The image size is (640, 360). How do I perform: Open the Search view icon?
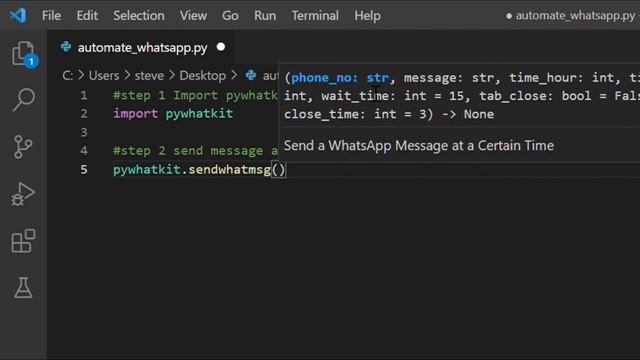coord(23,100)
